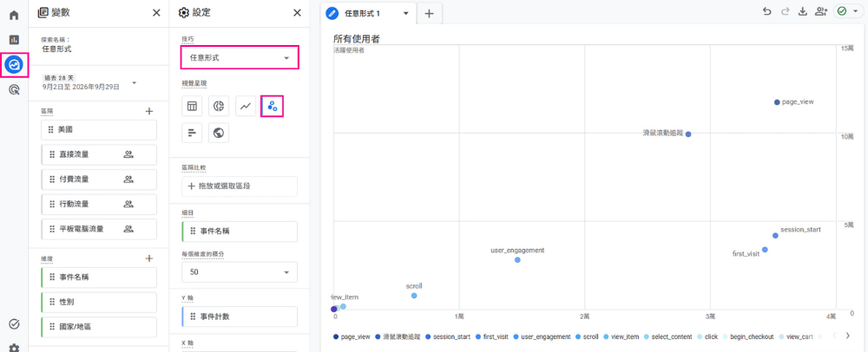Select the 行動流量 segment
Image resolution: width=868 pixels, height=352 pixels.
pyautogui.click(x=99, y=205)
